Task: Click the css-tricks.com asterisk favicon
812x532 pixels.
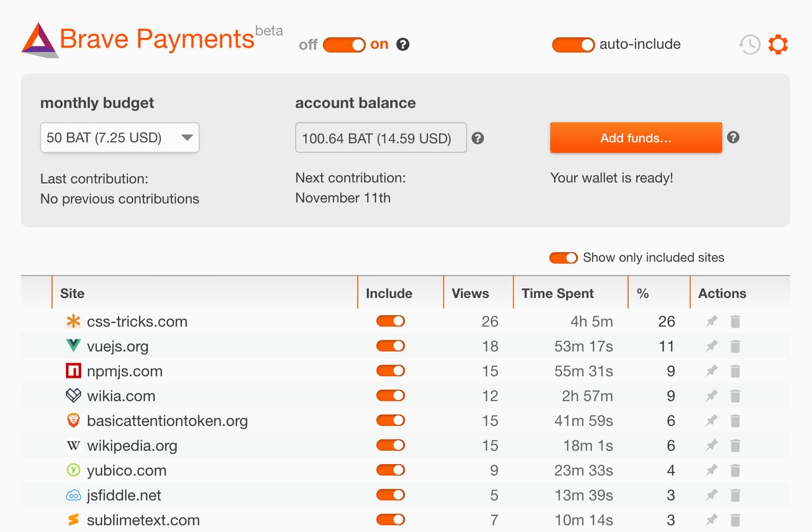Action: click(74, 321)
